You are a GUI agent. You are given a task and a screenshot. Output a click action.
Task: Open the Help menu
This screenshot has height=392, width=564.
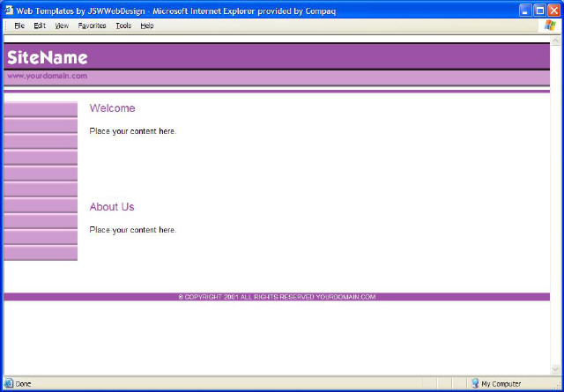point(147,26)
